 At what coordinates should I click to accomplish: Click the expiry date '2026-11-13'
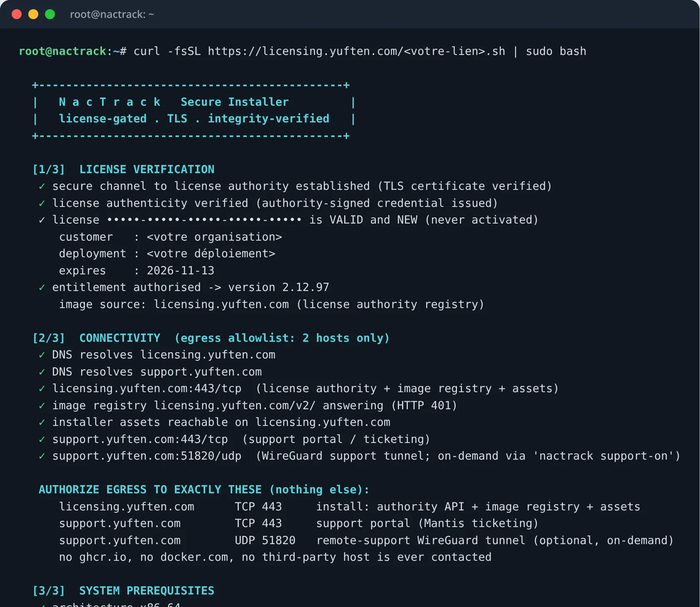click(181, 271)
